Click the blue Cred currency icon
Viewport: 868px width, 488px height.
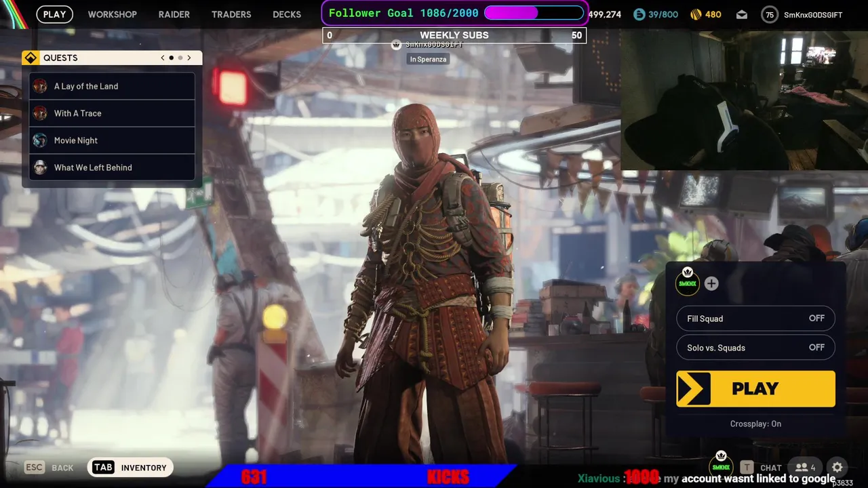pyautogui.click(x=639, y=14)
